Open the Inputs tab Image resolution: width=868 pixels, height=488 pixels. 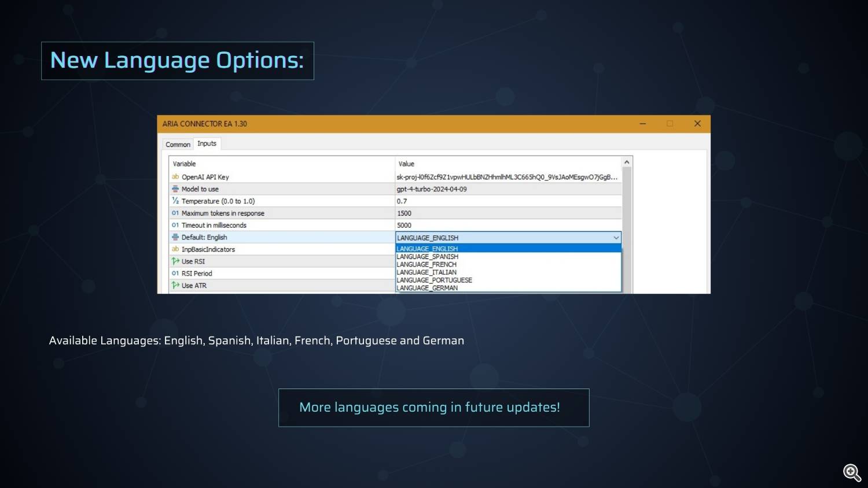[207, 143]
